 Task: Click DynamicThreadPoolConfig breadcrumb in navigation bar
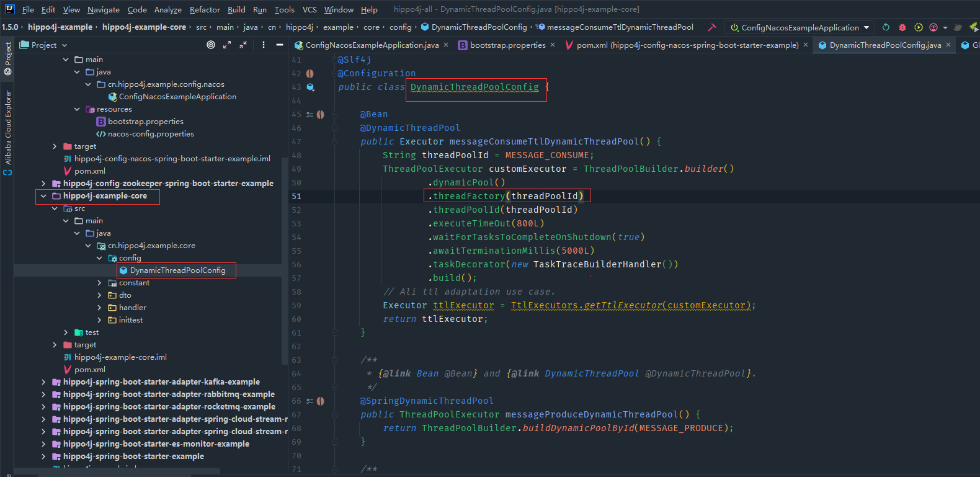(x=474, y=27)
